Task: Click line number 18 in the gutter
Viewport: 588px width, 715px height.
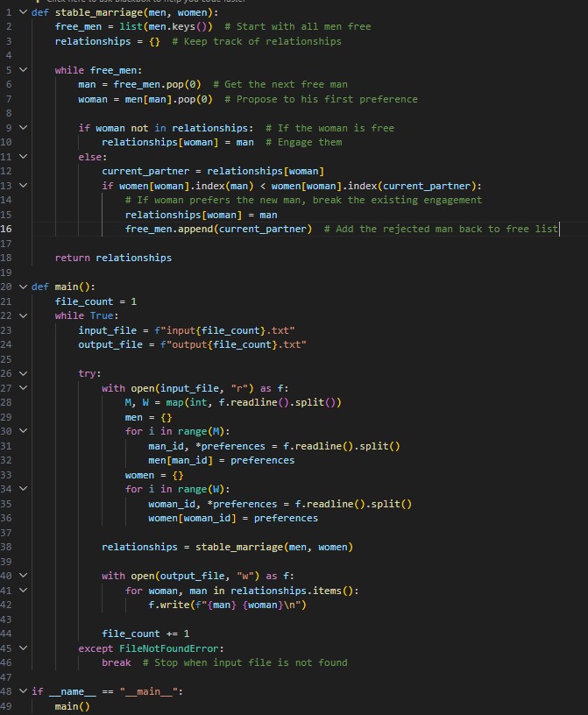Action: click(x=6, y=258)
